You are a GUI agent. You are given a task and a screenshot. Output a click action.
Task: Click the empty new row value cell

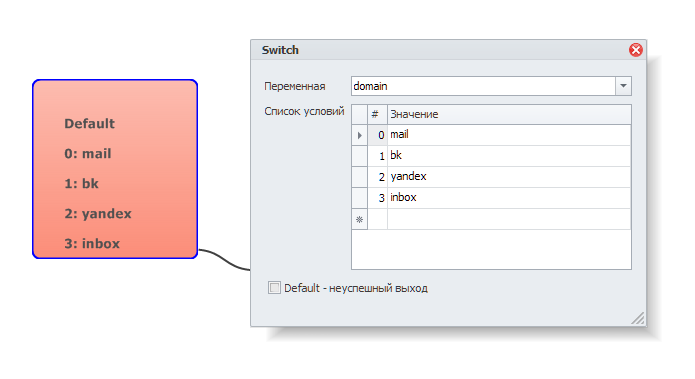(509, 219)
